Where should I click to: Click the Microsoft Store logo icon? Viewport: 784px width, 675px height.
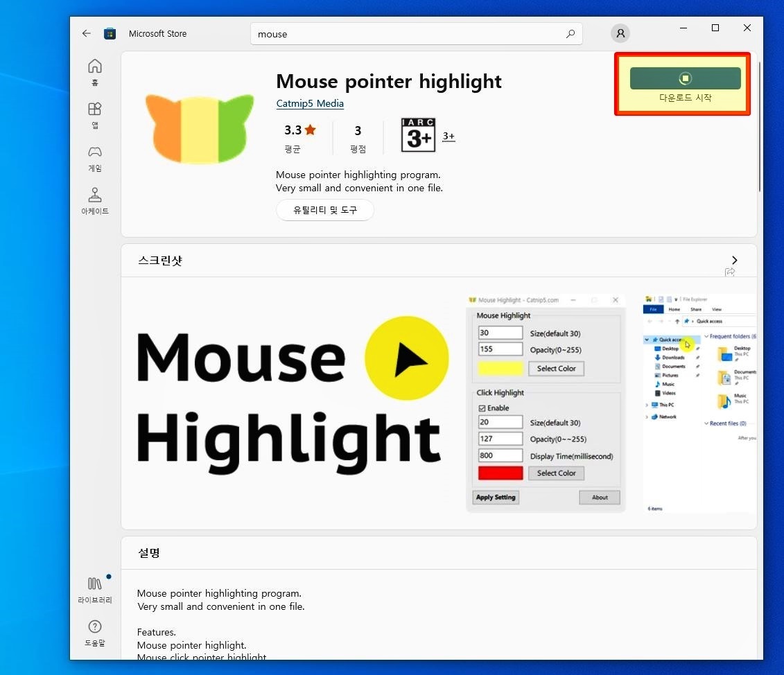tap(110, 33)
